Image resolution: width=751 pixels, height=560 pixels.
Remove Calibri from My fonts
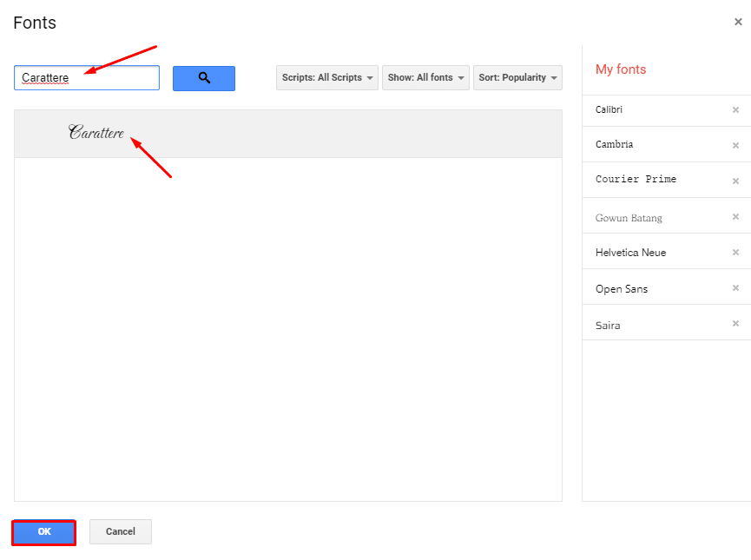[x=735, y=110]
